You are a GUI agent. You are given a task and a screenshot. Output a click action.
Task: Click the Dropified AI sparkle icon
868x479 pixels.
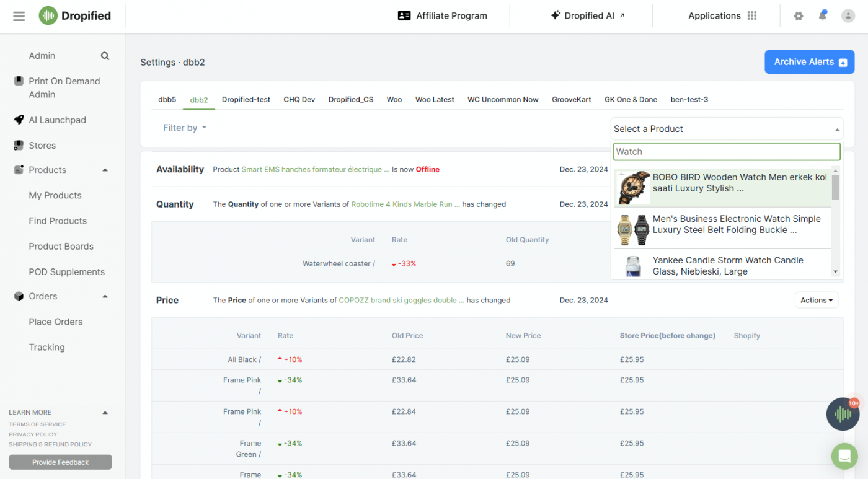[556, 15]
